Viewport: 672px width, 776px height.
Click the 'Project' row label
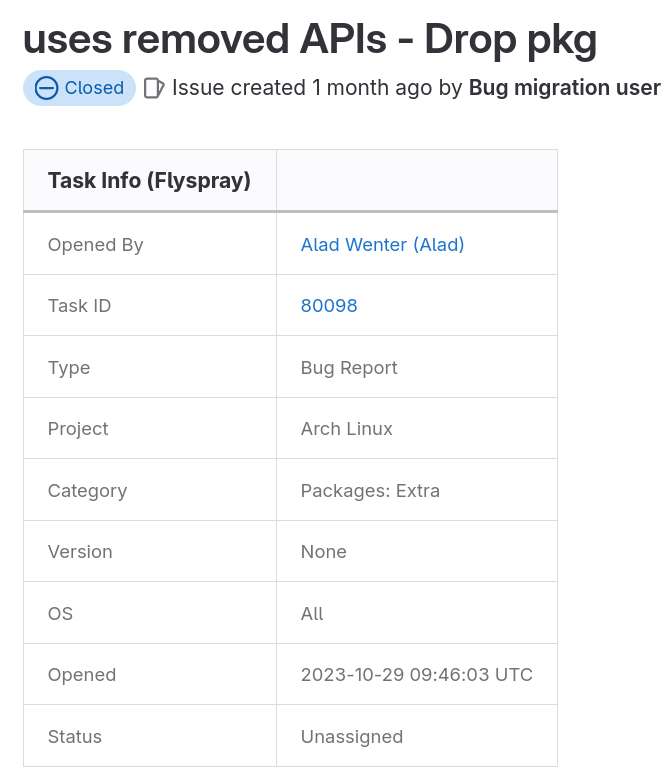78,429
